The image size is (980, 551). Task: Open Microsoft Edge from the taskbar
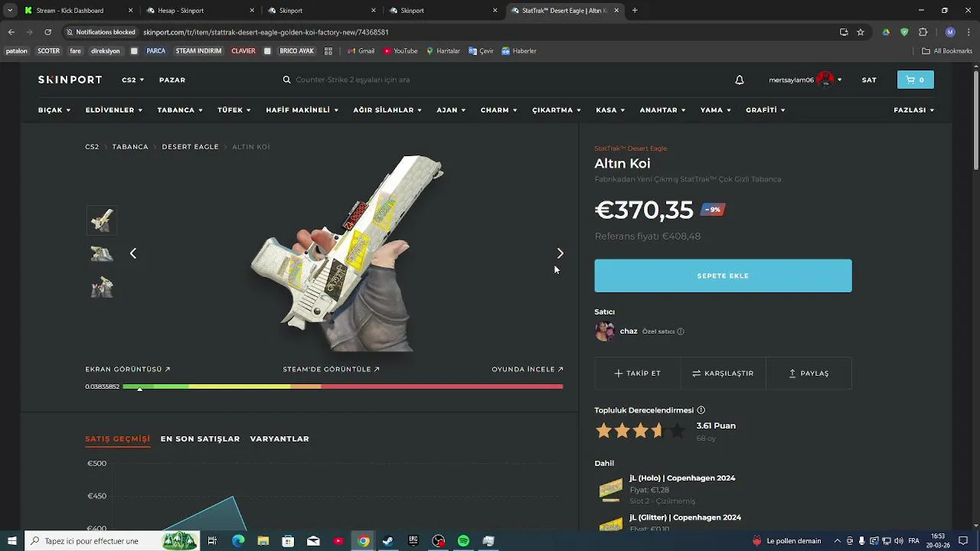click(238, 541)
